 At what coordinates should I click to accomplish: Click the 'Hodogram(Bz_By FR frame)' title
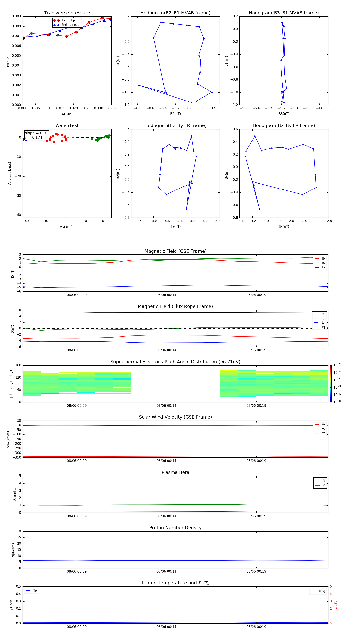coord(175,125)
